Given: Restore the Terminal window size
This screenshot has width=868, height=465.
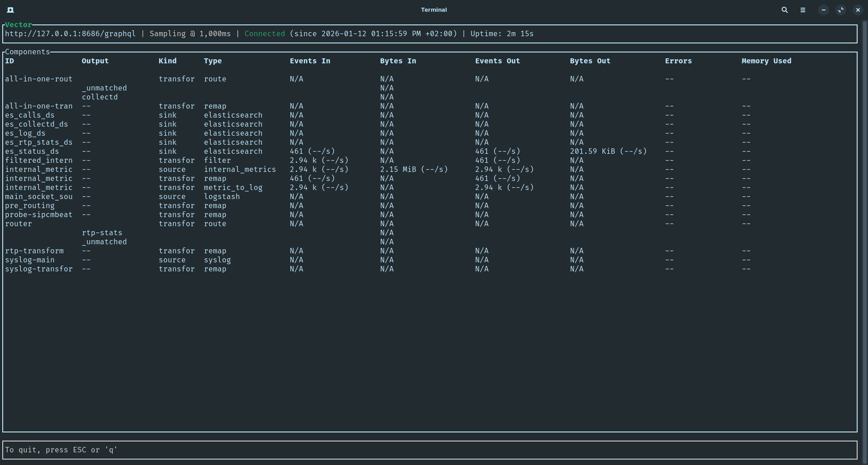Looking at the screenshot, I should [840, 10].
